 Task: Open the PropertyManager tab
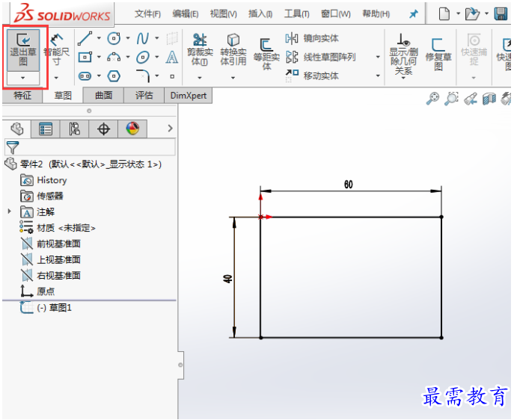tap(46, 129)
